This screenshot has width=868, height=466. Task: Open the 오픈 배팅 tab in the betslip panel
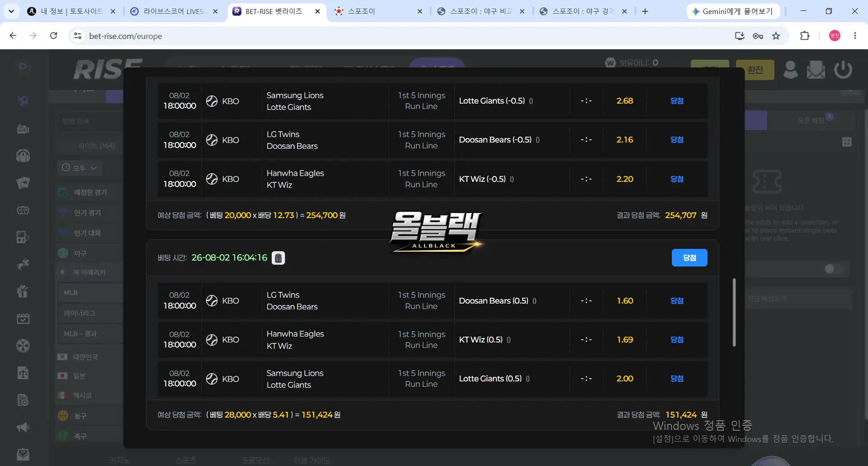pyautogui.click(x=811, y=120)
